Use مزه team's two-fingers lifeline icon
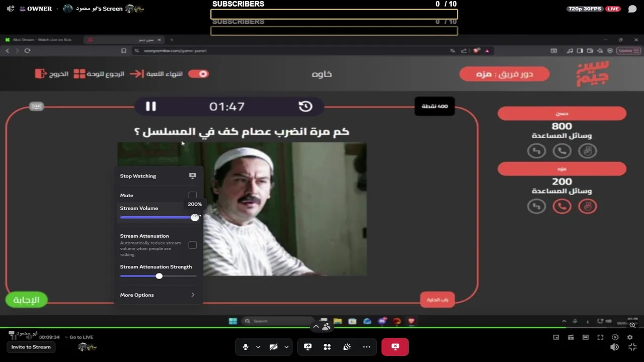Screen dimensions: 644x362 [x=587, y=206]
